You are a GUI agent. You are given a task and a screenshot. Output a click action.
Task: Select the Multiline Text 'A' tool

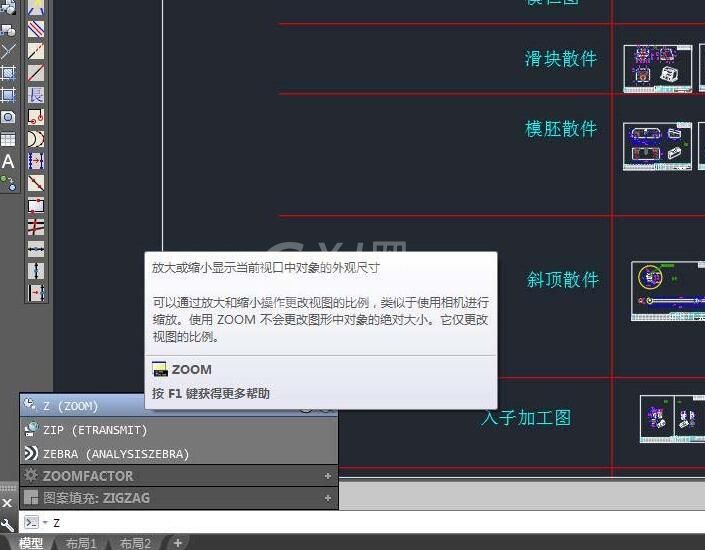coord(8,161)
